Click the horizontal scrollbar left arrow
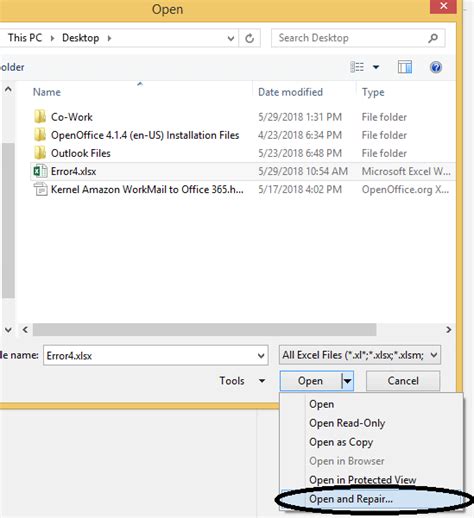Image resolution: width=474 pixels, height=518 pixels. 25,329
